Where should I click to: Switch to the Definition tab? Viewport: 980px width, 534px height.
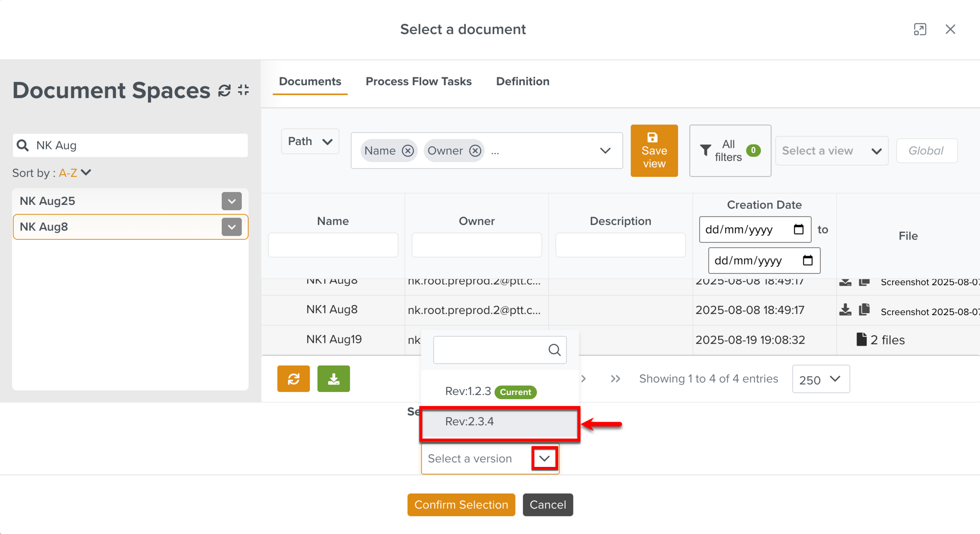pyautogui.click(x=523, y=82)
